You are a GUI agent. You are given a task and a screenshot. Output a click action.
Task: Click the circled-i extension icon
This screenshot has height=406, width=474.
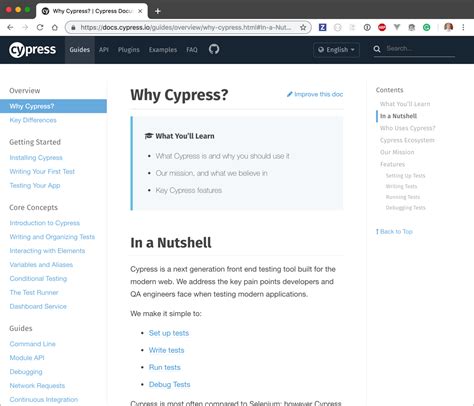pyautogui.click(x=367, y=27)
